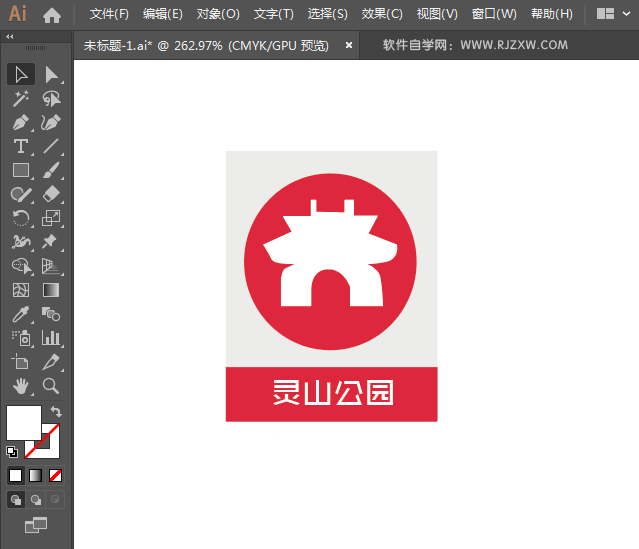Screen dimensions: 639x549
Task: Select the Zoom tool
Action: [x=51, y=386]
